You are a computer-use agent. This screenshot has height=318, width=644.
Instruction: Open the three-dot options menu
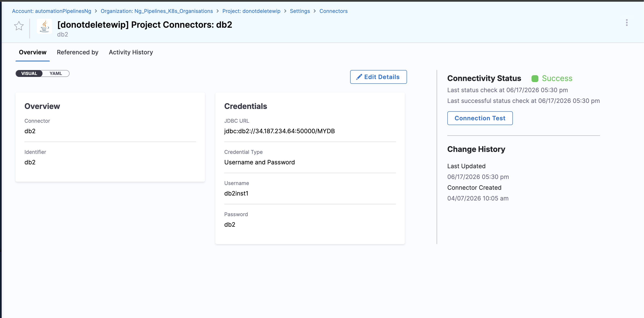(626, 23)
